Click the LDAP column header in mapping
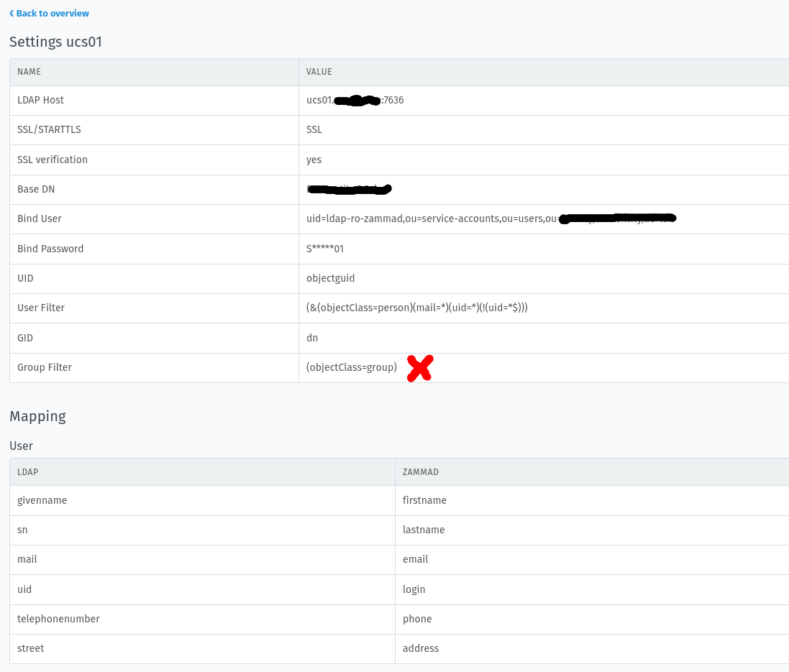The height and width of the screenshot is (672, 789). click(28, 472)
